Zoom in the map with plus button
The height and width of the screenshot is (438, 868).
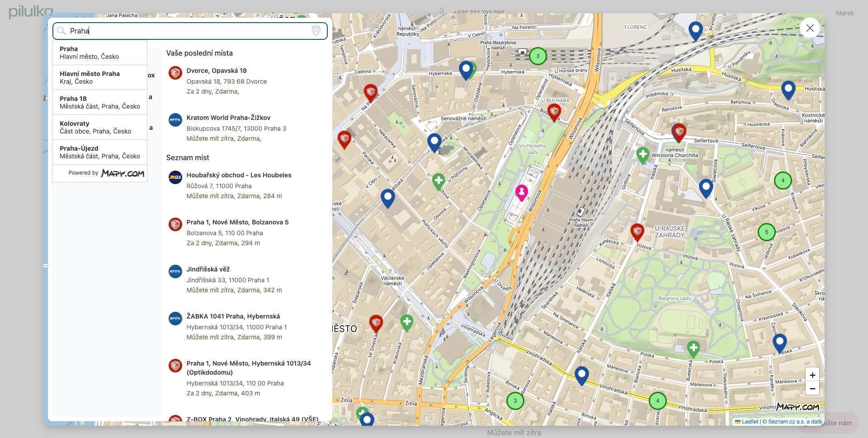812,375
